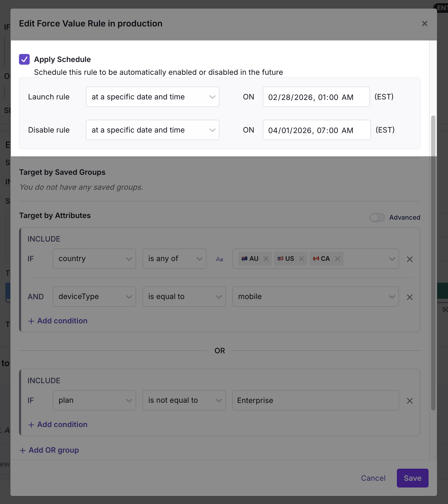Open the mobile value dropdown
448x504 pixels.
[316, 297]
